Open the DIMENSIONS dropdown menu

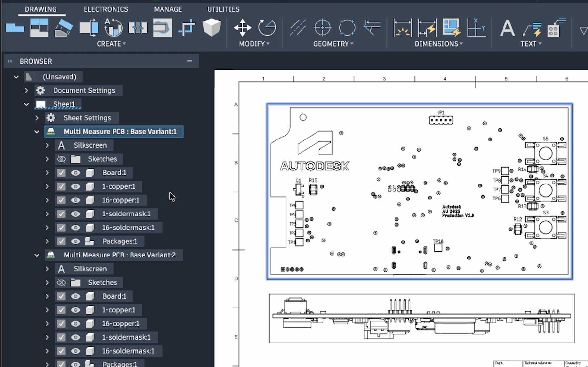tap(439, 44)
